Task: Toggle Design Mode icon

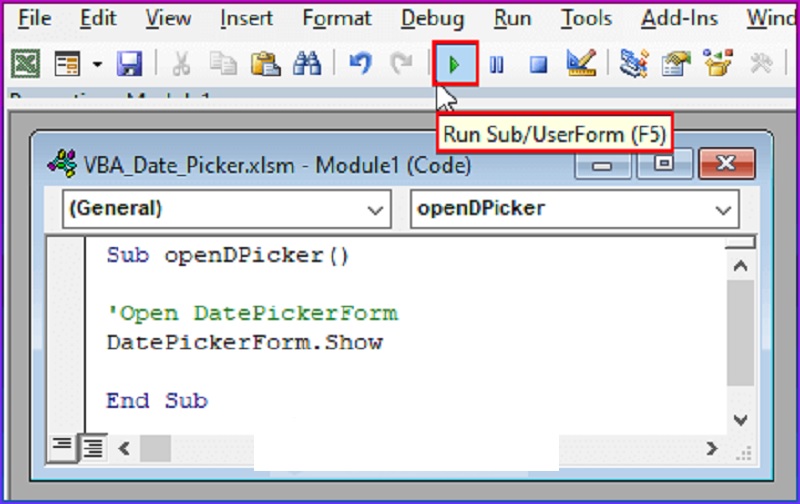Action: tap(580, 65)
